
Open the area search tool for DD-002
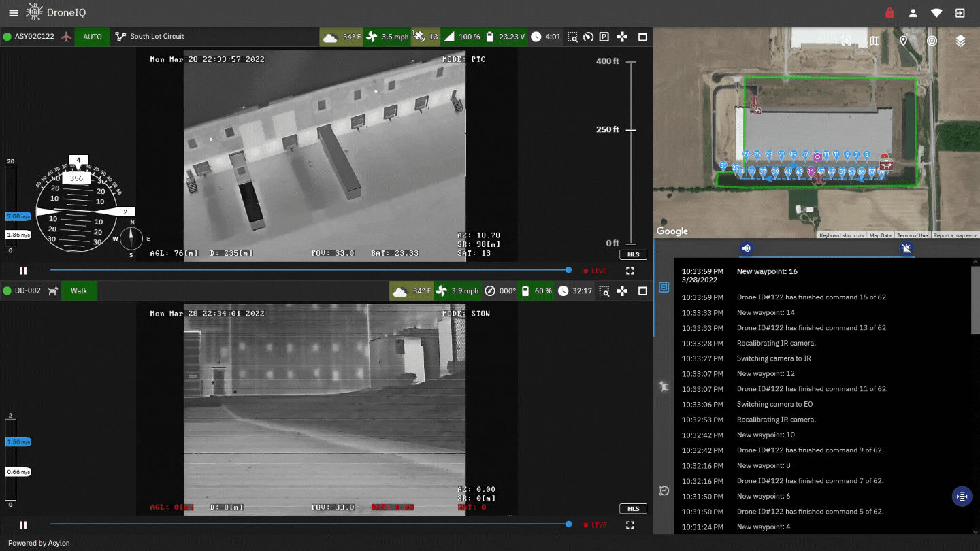pyautogui.click(x=604, y=291)
